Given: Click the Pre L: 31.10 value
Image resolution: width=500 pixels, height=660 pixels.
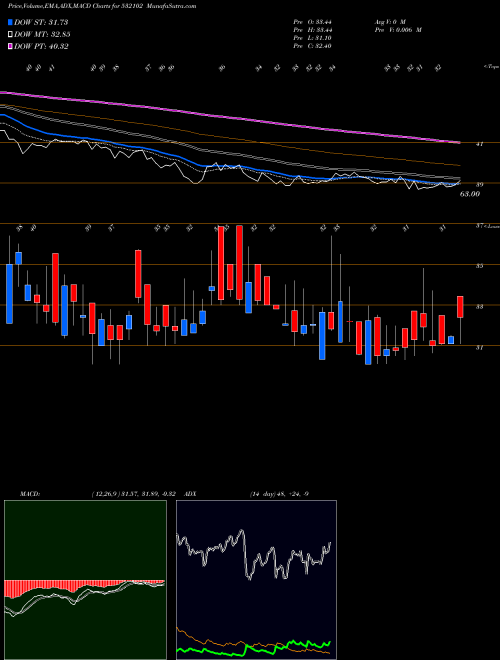Looking at the screenshot, I should click(x=313, y=38).
